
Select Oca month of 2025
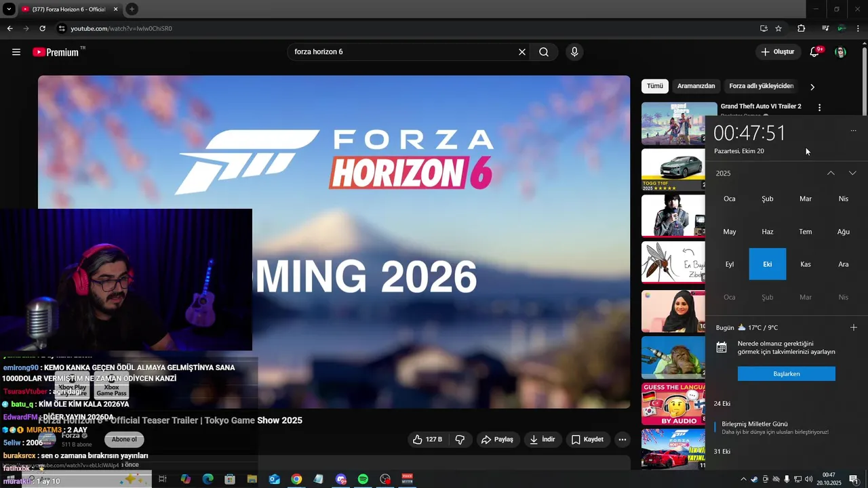(730, 199)
